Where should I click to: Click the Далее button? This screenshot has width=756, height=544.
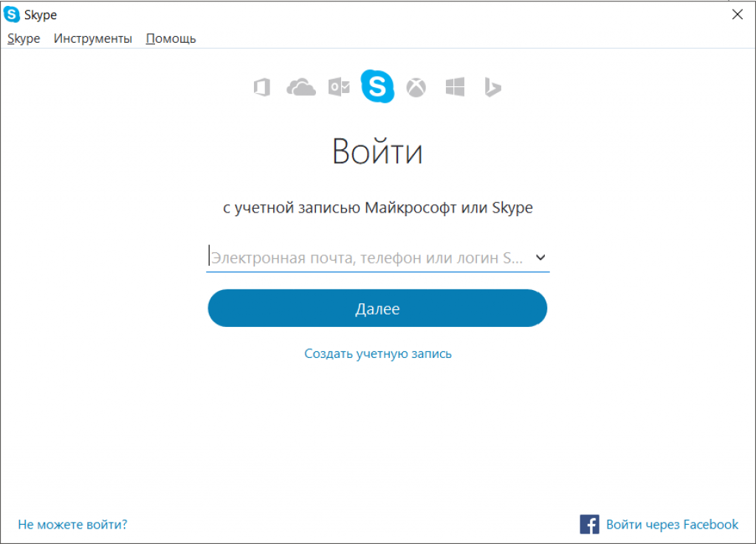coord(377,309)
